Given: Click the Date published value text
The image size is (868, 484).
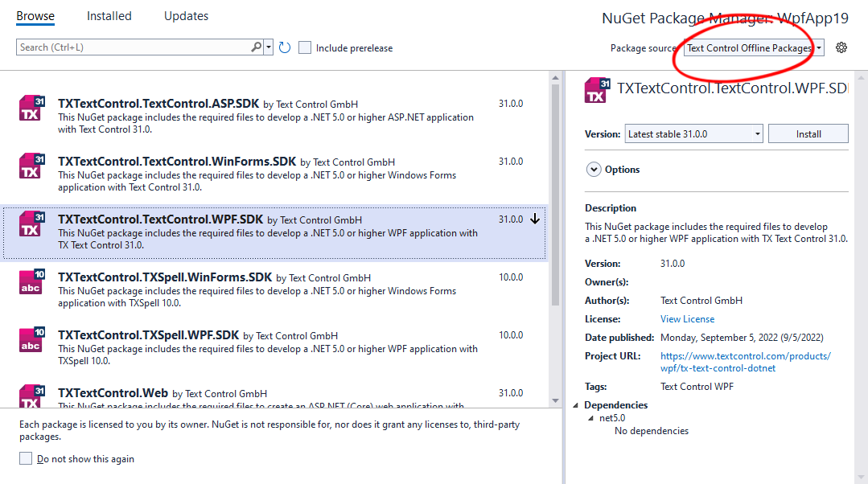Looking at the screenshot, I should 742,338.
